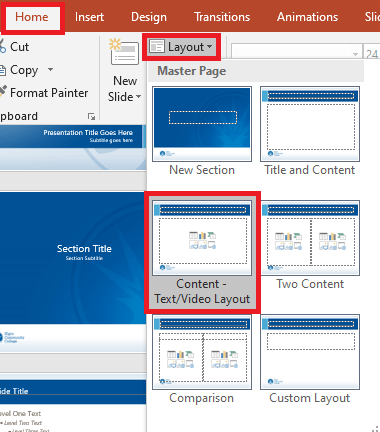
Task: Open the Home ribbon tab
Action: click(32, 17)
